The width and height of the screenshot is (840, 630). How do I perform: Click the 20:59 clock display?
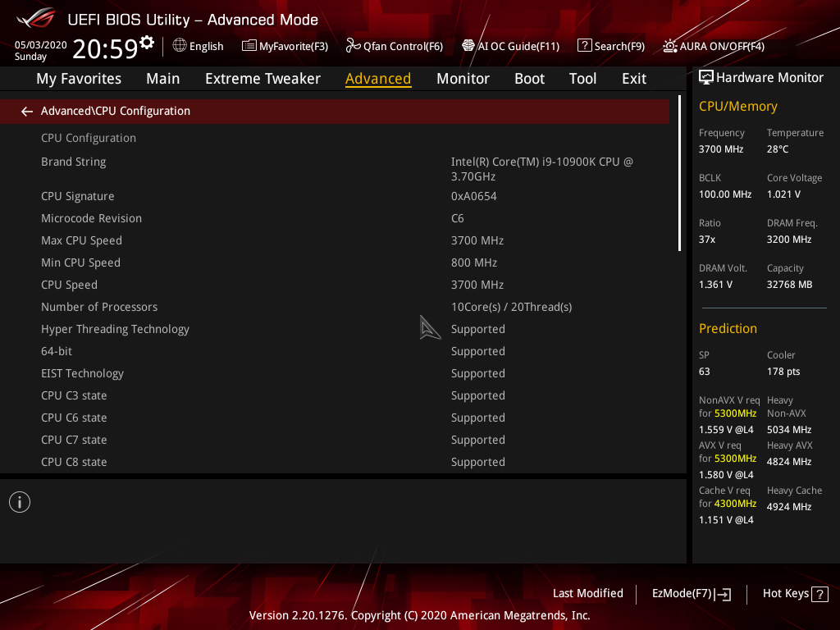click(x=105, y=48)
